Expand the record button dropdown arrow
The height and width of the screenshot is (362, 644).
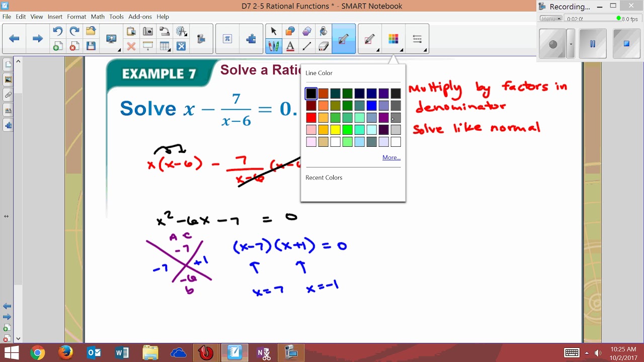pyautogui.click(x=571, y=44)
